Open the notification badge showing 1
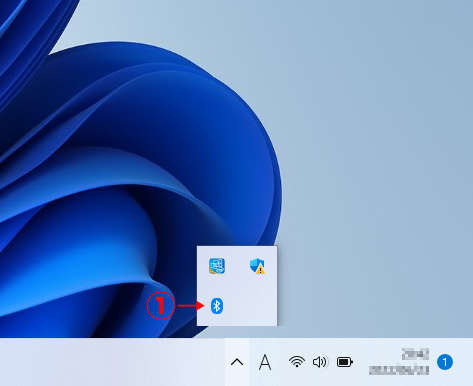Viewport: 473px width, 386px height. pyautogui.click(x=445, y=362)
